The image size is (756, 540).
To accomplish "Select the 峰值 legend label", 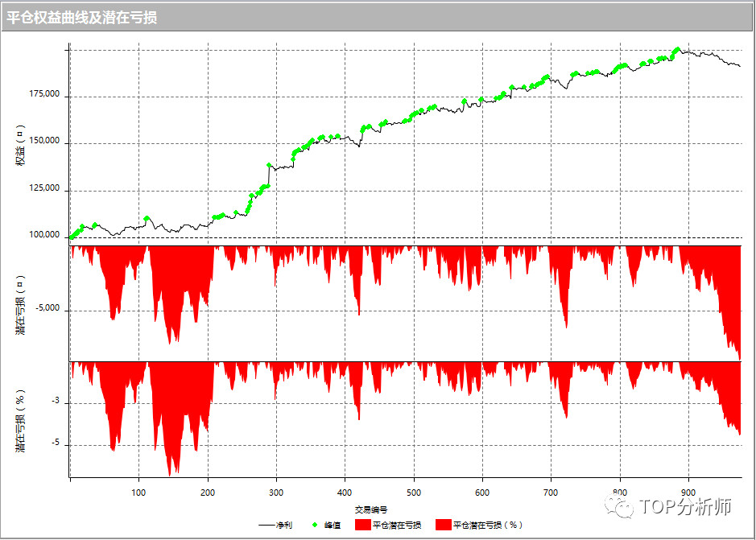I will tap(333, 525).
